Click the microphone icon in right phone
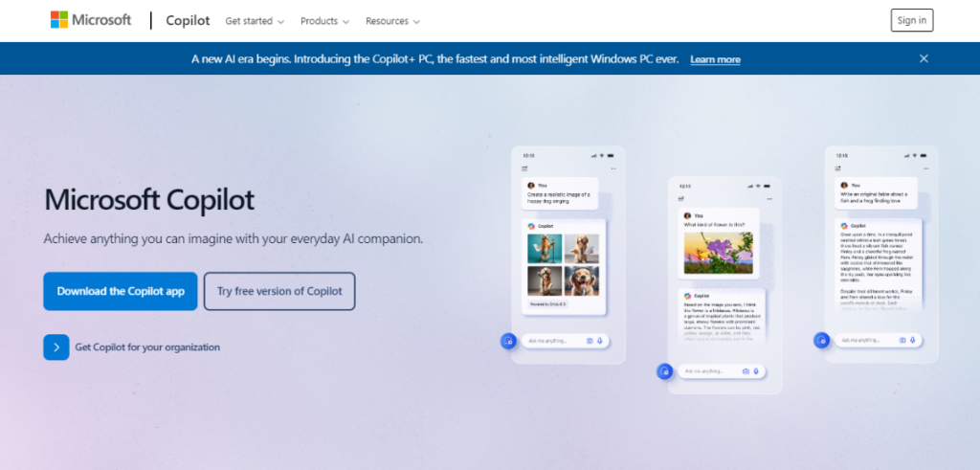Screen dimensions: 980x470 913,341
